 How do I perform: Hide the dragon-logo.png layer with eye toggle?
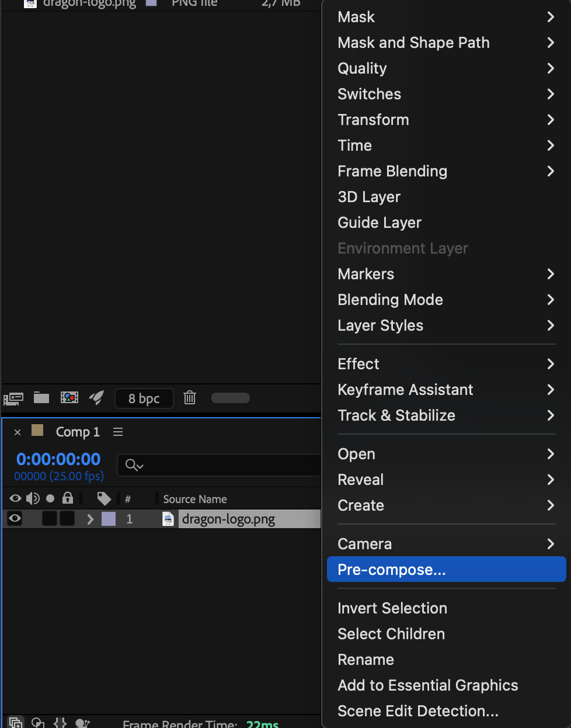pos(15,518)
